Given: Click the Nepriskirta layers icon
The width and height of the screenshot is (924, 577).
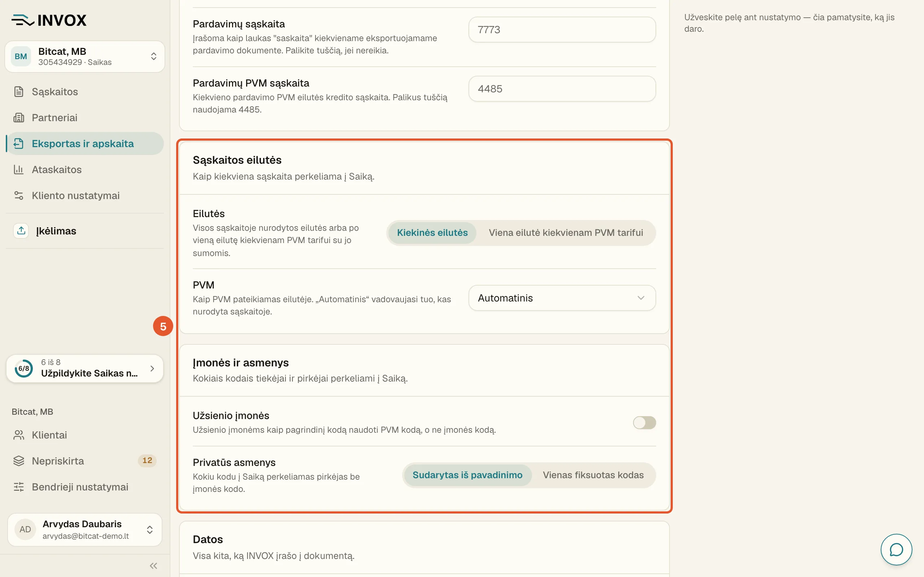Looking at the screenshot, I should 19,461.
